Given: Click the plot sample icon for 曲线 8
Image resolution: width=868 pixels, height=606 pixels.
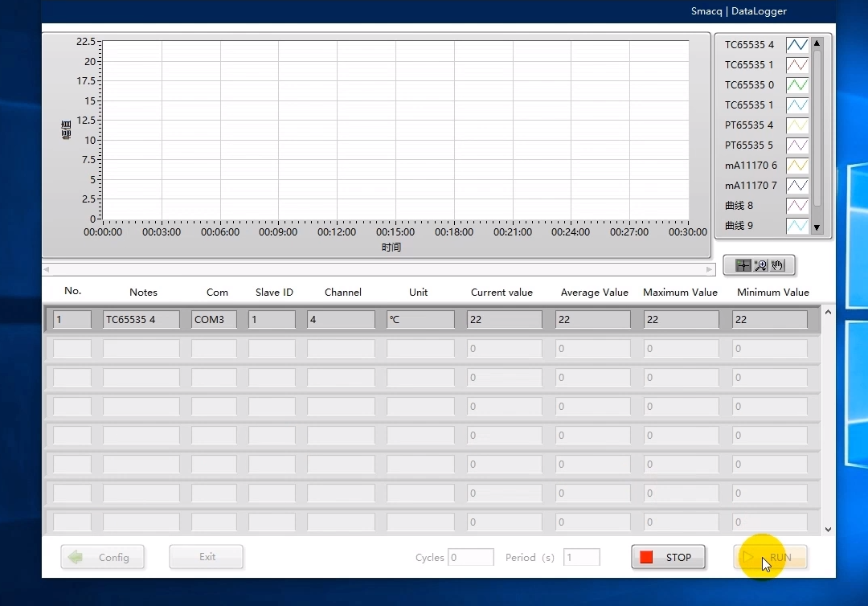Looking at the screenshot, I should tap(797, 205).
